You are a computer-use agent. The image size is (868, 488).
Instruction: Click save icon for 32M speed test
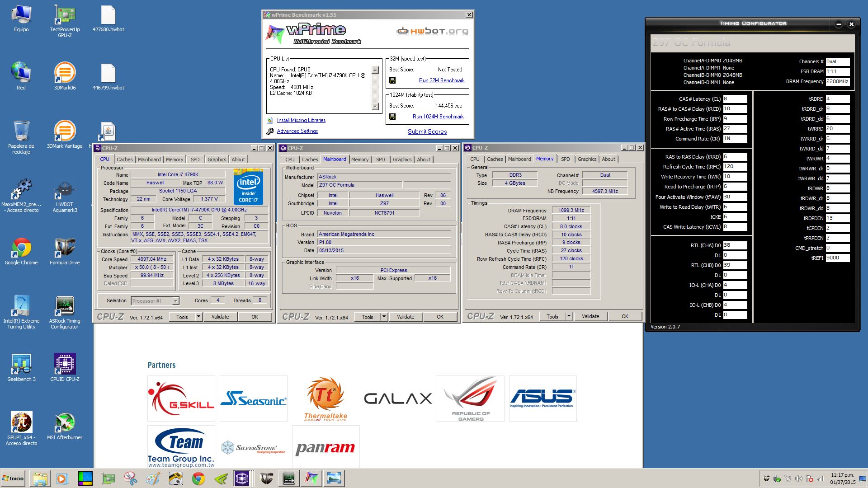(x=392, y=80)
